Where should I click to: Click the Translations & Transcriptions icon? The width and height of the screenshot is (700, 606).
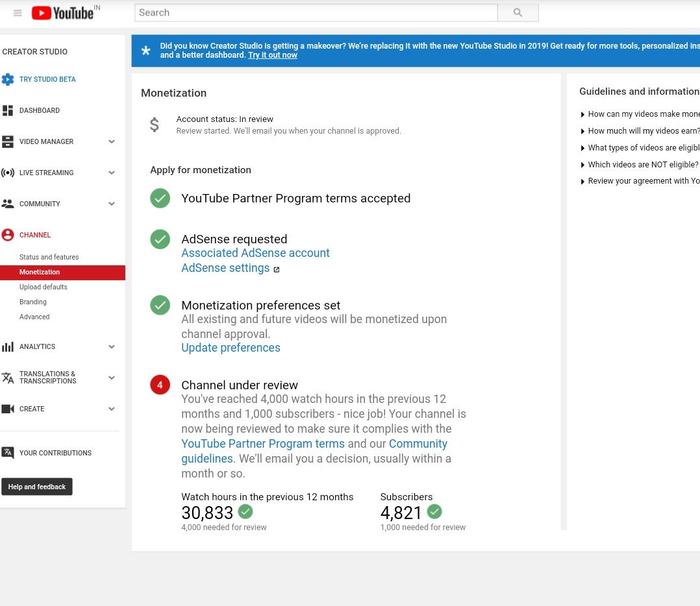point(8,378)
